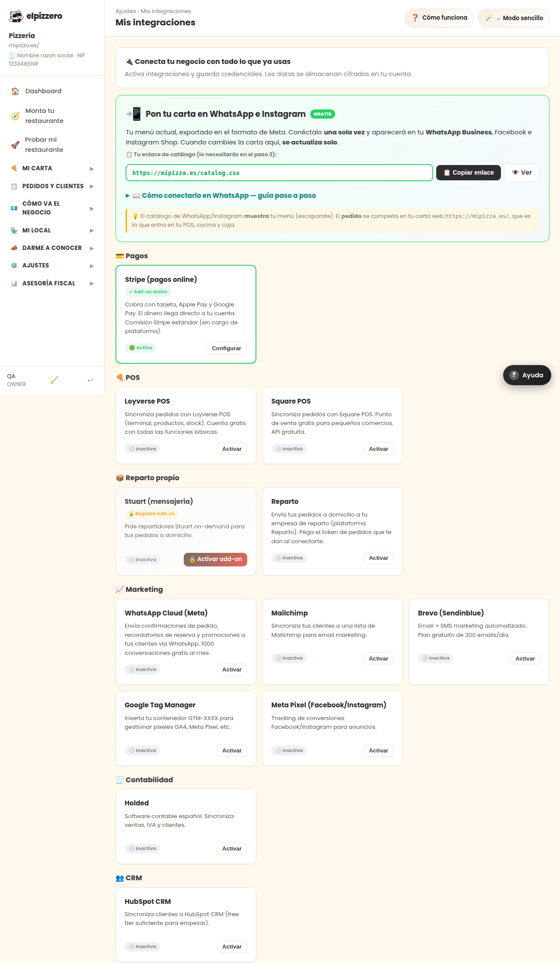Activate Meta Pixel (Facebook/Instagram)
The image size is (560, 963).
point(378,751)
